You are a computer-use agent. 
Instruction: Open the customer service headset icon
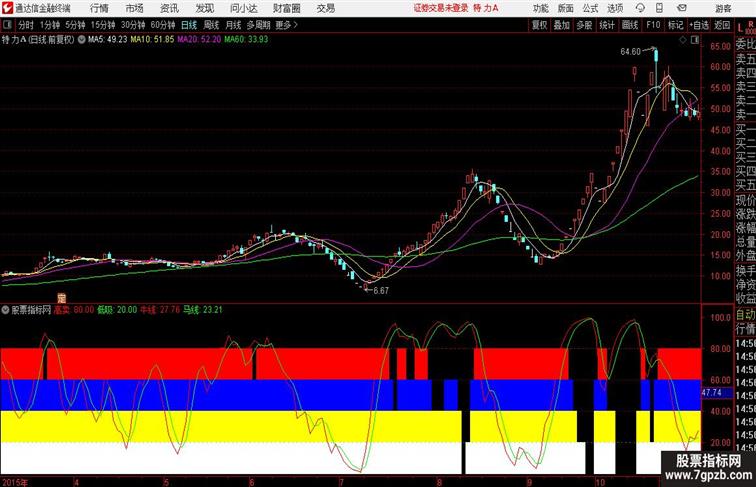[x=640, y=8]
